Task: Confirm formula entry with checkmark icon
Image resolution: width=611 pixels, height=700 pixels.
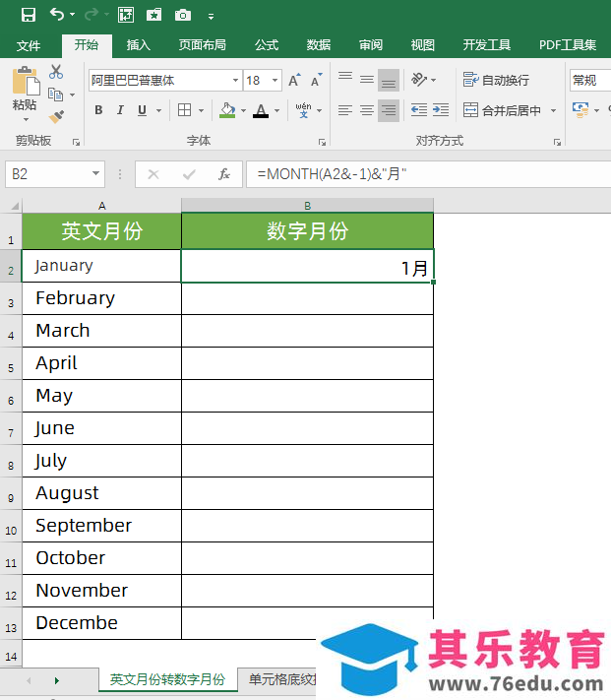Action: pos(189,174)
